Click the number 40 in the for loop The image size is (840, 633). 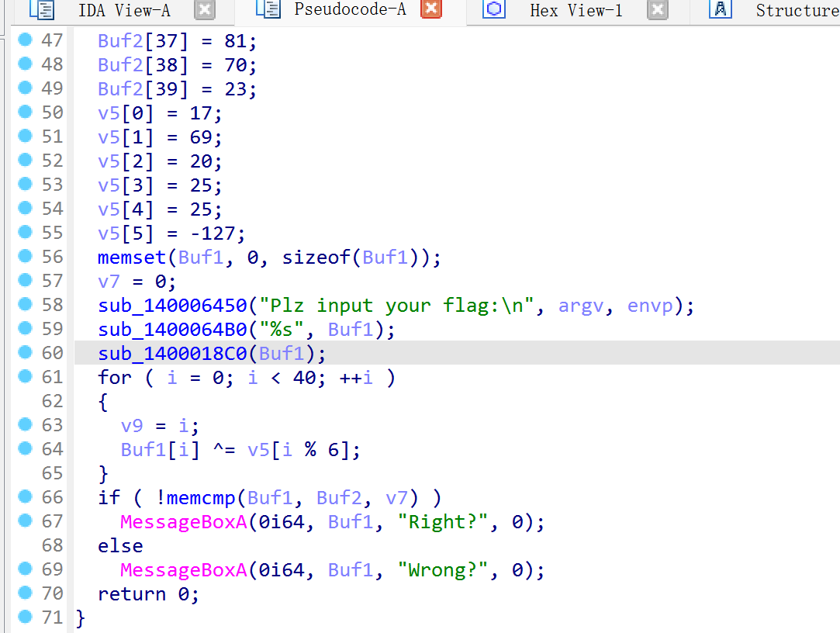(x=304, y=378)
